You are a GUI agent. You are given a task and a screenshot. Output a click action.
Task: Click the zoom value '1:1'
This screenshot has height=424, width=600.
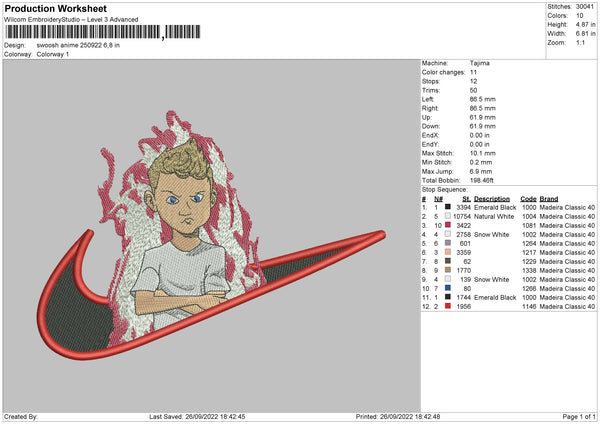point(580,43)
